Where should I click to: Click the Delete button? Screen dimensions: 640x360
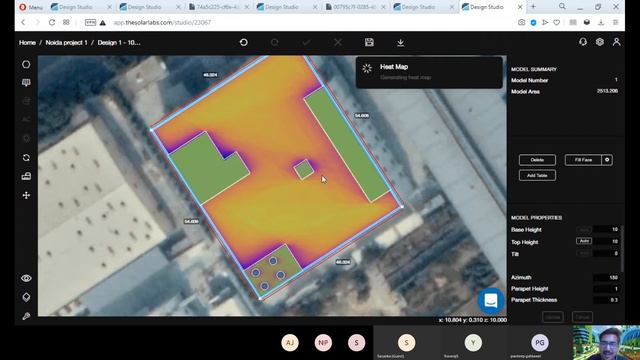(537, 160)
